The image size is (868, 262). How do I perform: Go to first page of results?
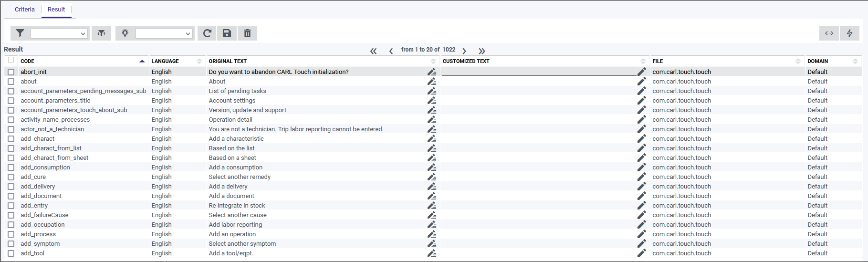pos(373,51)
